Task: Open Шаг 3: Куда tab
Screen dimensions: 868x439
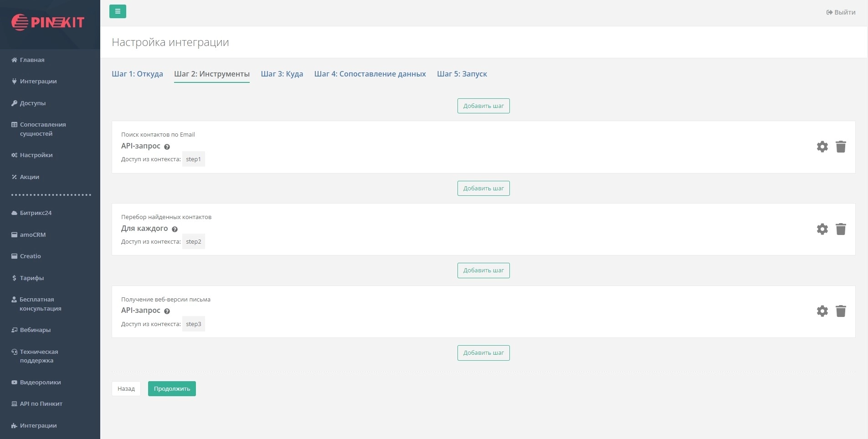Action: coord(282,74)
